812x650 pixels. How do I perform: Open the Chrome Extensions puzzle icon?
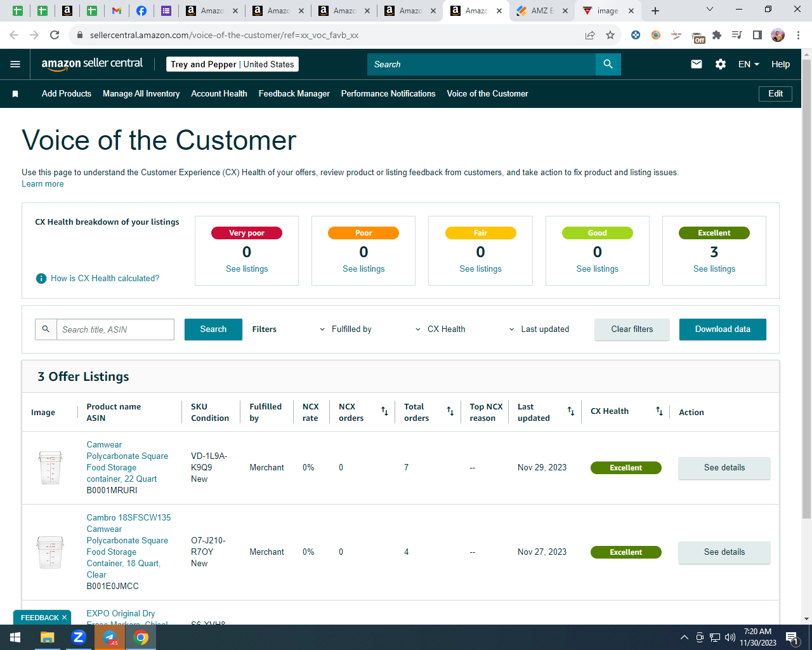point(717,35)
